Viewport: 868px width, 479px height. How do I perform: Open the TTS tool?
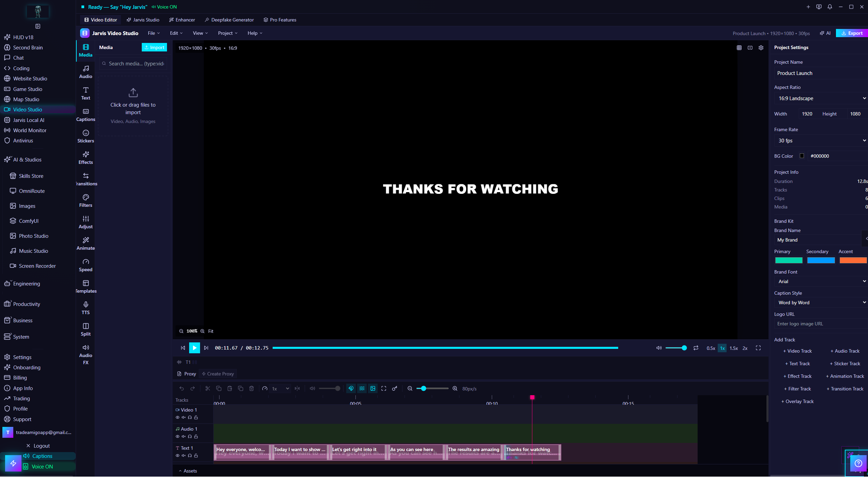(86, 308)
